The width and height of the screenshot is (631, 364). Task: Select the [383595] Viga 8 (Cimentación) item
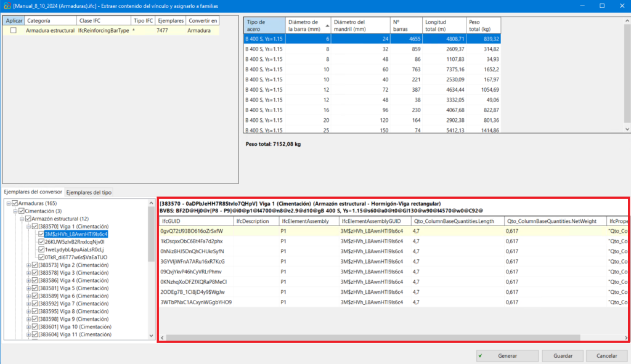(74, 311)
